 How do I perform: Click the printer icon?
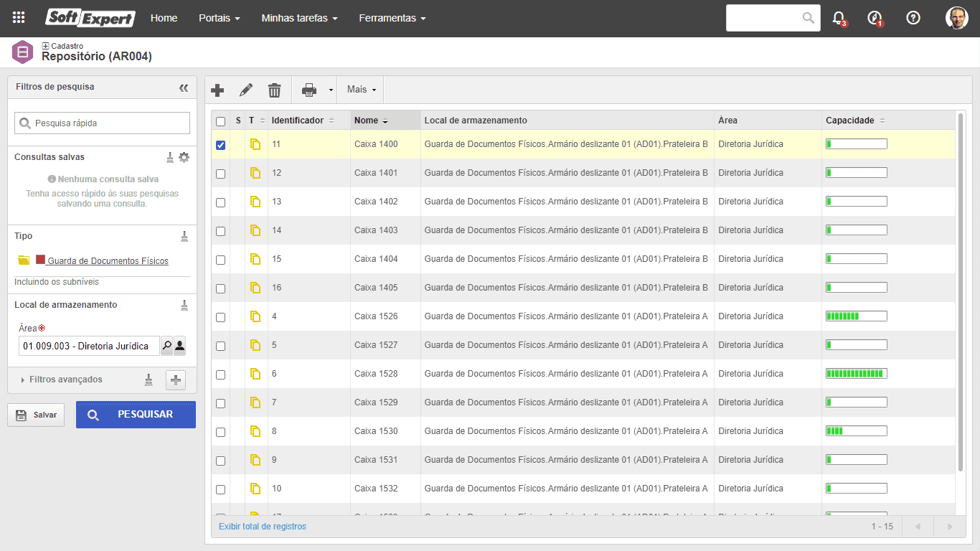(309, 90)
